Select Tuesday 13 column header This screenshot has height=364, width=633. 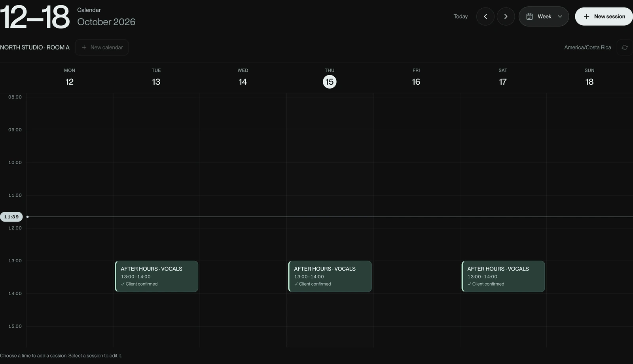pyautogui.click(x=156, y=78)
